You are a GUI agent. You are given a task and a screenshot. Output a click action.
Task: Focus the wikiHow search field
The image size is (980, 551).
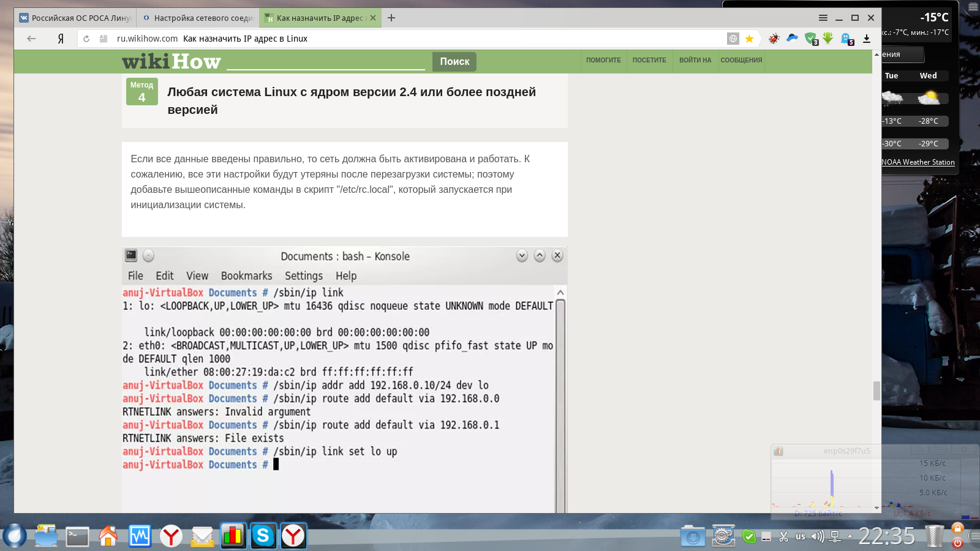pos(326,61)
